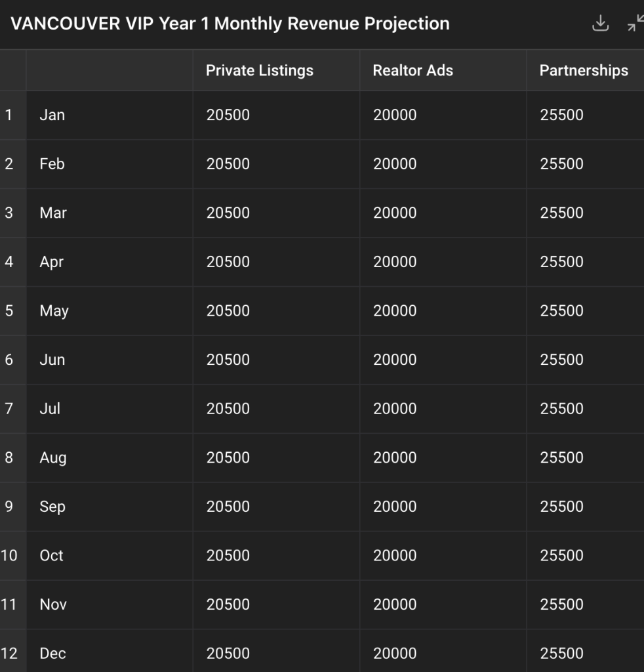Click Aug Partnerships cell
Screen dimensions: 644x672
pyautogui.click(x=586, y=457)
